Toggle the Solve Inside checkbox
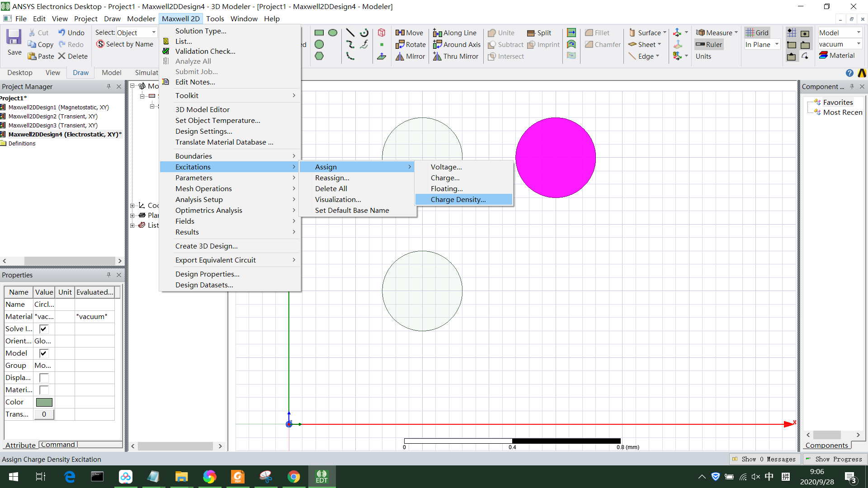Viewport: 868px width, 488px height. click(43, 329)
